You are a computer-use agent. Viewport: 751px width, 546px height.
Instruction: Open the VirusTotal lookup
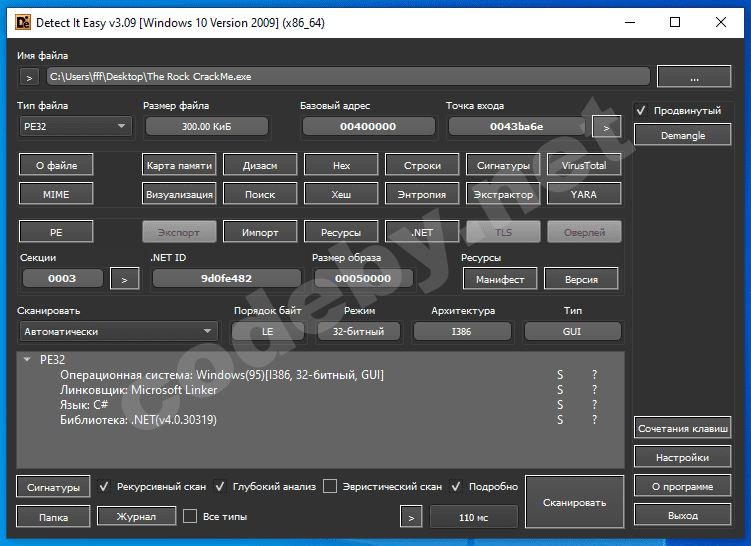tap(584, 165)
